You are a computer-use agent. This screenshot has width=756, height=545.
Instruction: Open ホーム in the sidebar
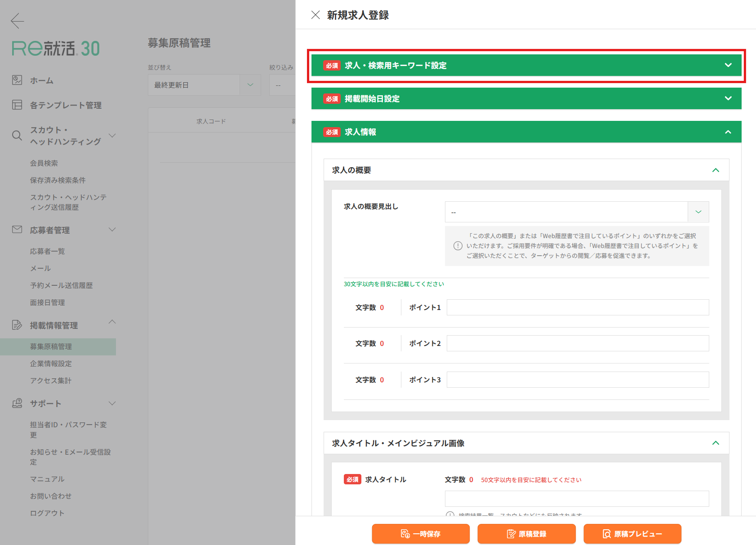(x=42, y=80)
